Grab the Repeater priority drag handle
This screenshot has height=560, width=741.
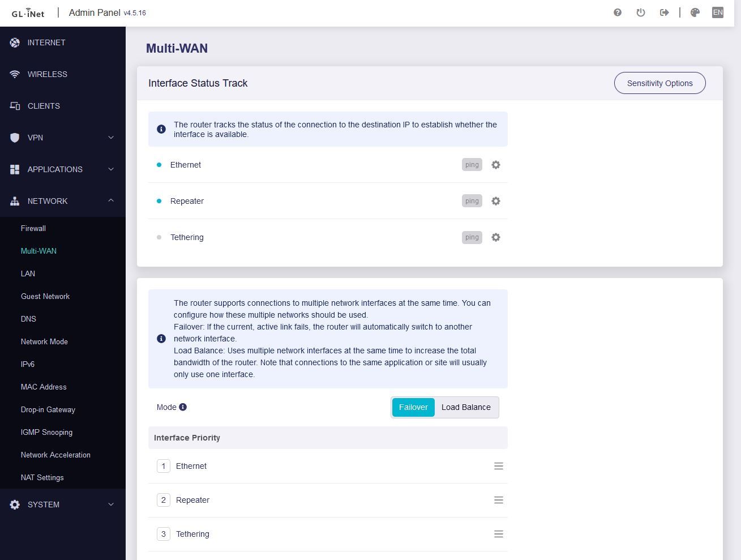coord(499,500)
